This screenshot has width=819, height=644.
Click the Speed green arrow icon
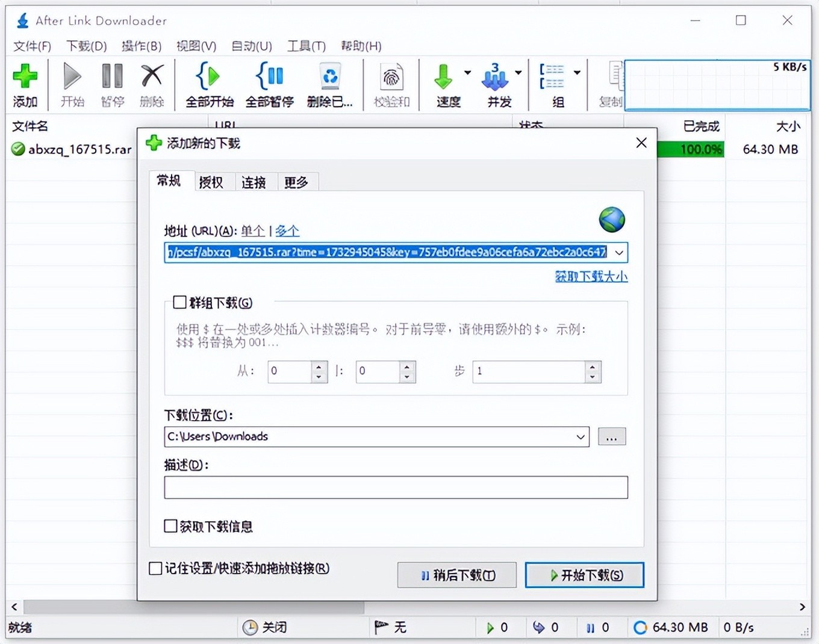pos(443,76)
